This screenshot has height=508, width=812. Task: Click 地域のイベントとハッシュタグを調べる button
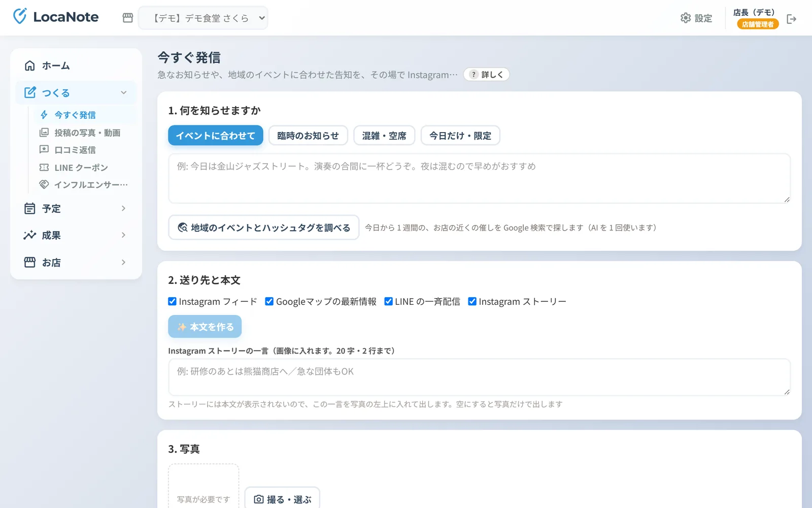(264, 228)
